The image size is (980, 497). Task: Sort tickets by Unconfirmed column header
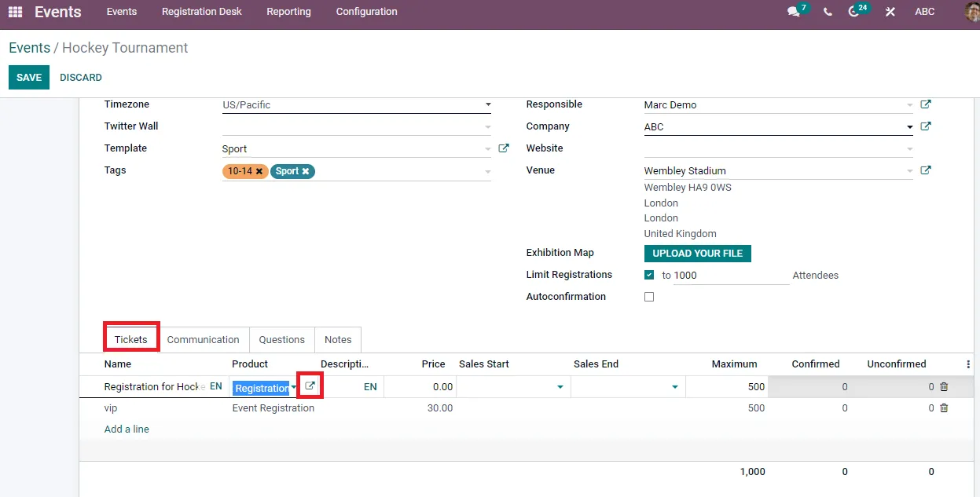(x=897, y=364)
